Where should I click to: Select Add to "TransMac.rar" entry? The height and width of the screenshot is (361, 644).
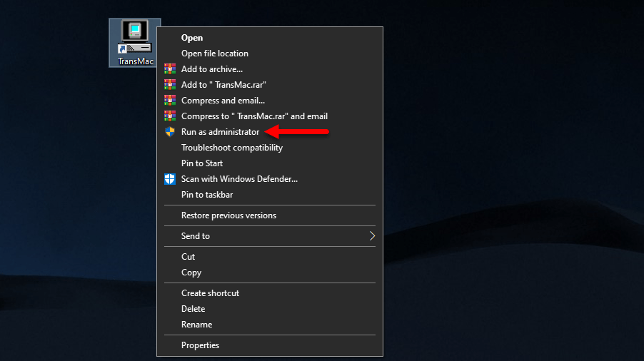click(x=270, y=84)
